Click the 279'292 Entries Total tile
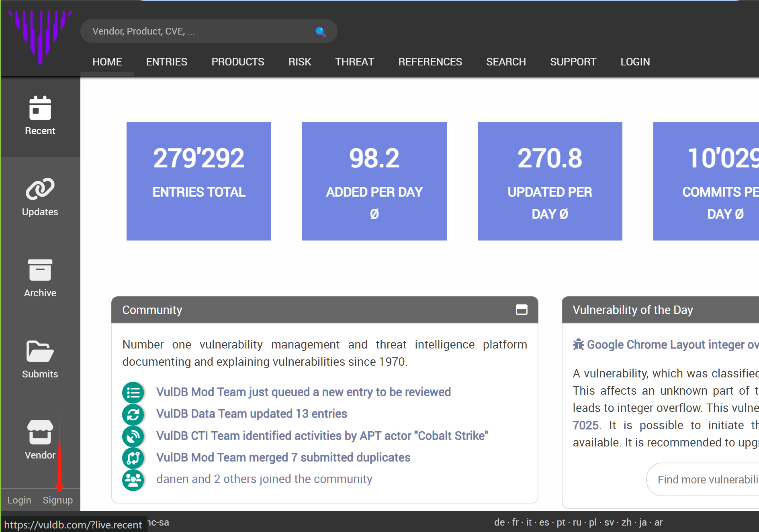This screenshot has height=532, width=759. 199,181
